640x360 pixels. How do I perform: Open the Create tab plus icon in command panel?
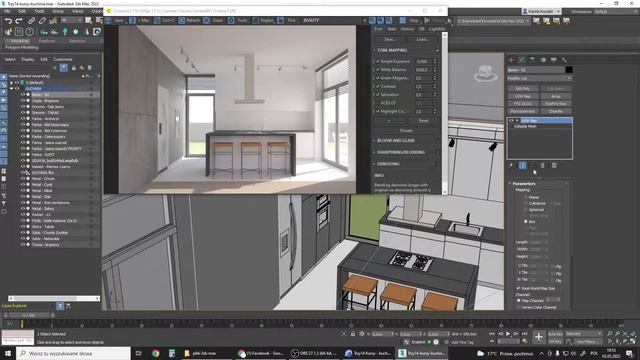tap(511, 60)
